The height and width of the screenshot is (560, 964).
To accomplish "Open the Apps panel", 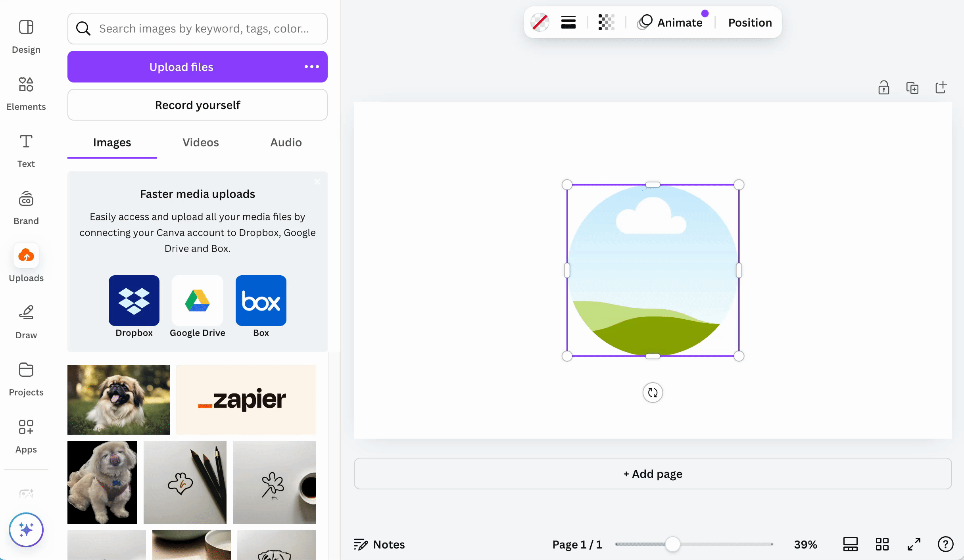I will (x=26, y=436).
